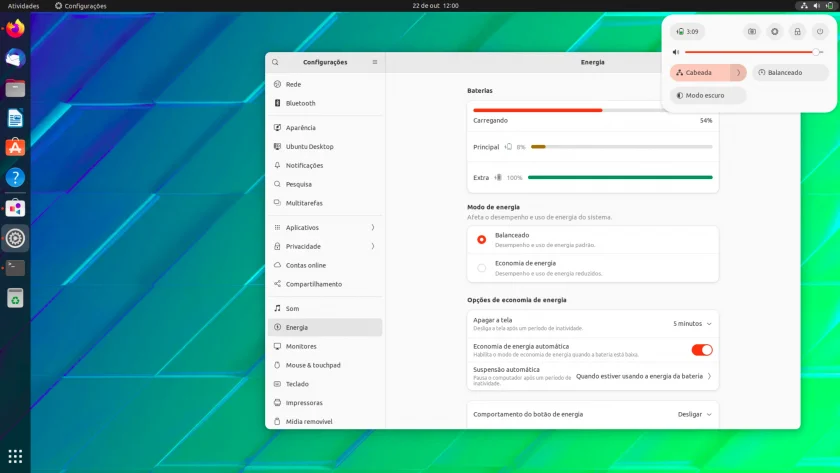Open Mídia removível settings

pos(325,422)
